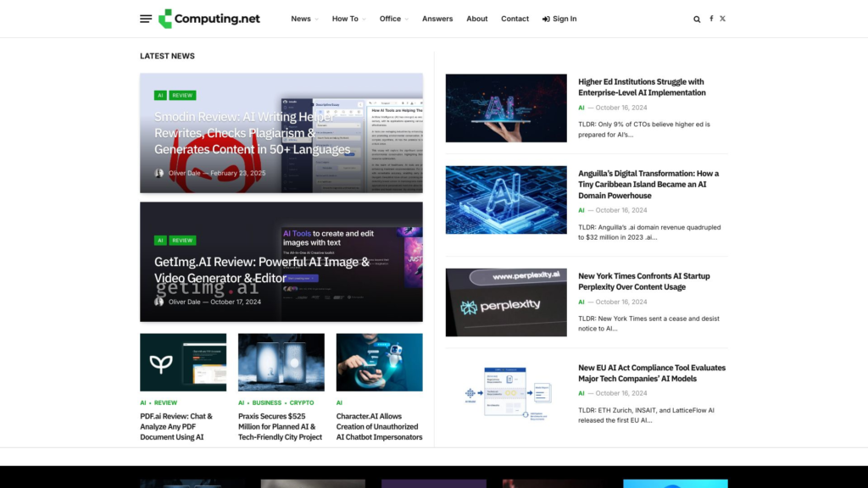
Task: Click REVIEW category under PDF.ai thumbnail
Action: tap(165, 402)
